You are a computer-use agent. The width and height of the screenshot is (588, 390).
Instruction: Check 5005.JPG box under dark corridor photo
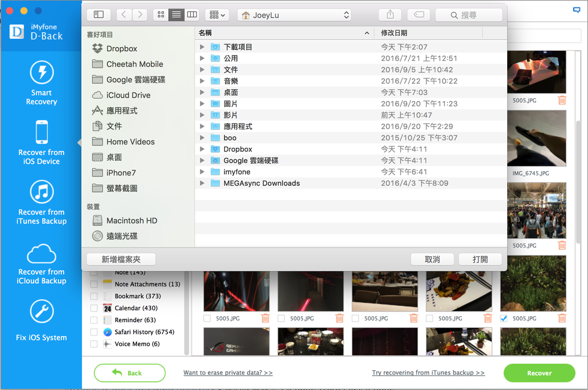click(x=281, y=318)
